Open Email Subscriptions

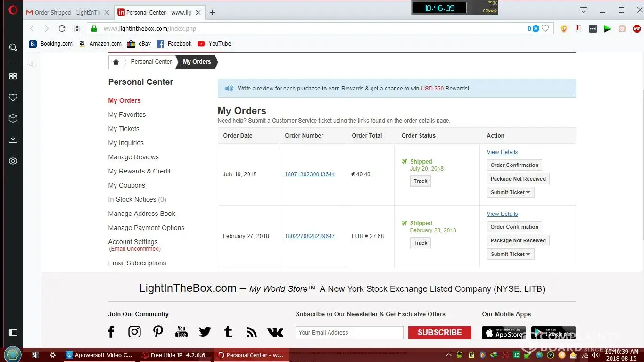pos(137,263)
